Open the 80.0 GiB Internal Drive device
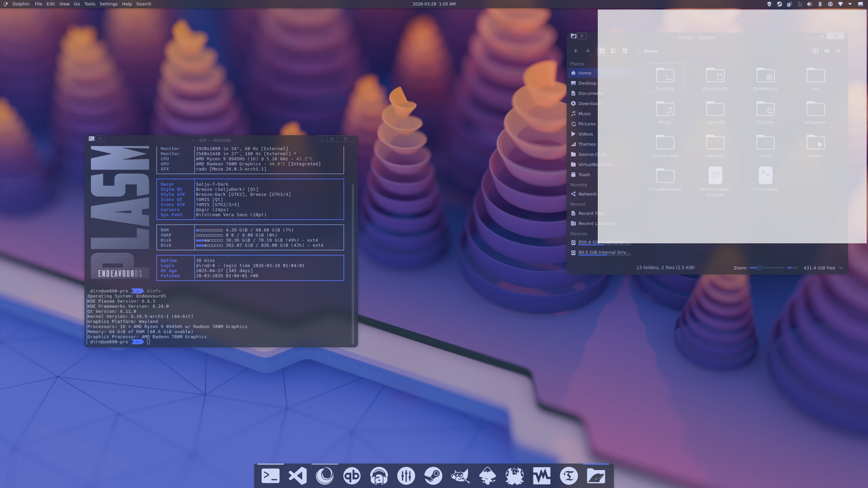 (x=600, y=253)
